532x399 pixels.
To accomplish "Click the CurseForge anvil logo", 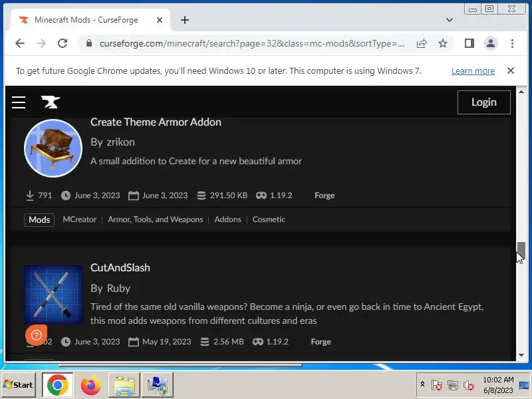I will coord(51,102).
